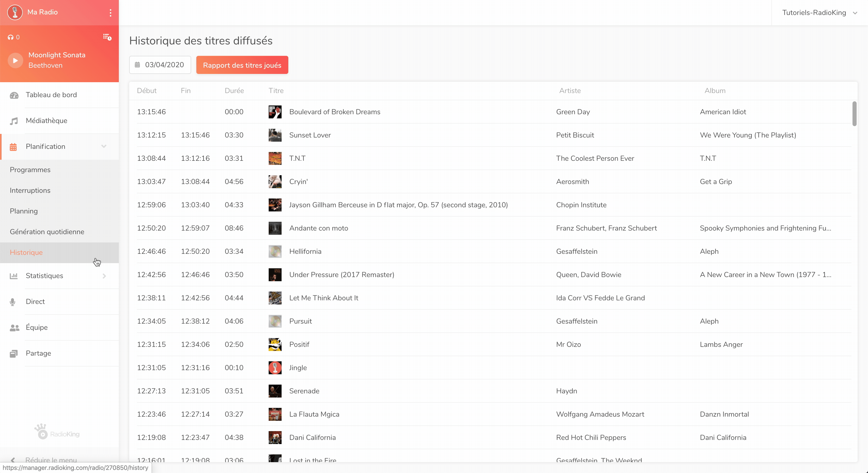This screenshot has height=473, width=868.
Task: Click Under Pressure album cover thumbnail
Action: coord(275,275)
